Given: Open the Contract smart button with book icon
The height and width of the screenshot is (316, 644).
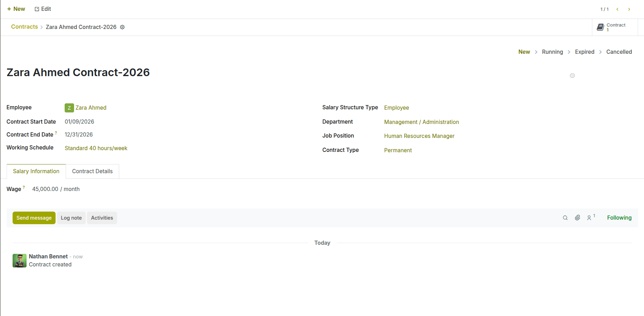Looking at the screenshot, I should click(x=614, y=27).
